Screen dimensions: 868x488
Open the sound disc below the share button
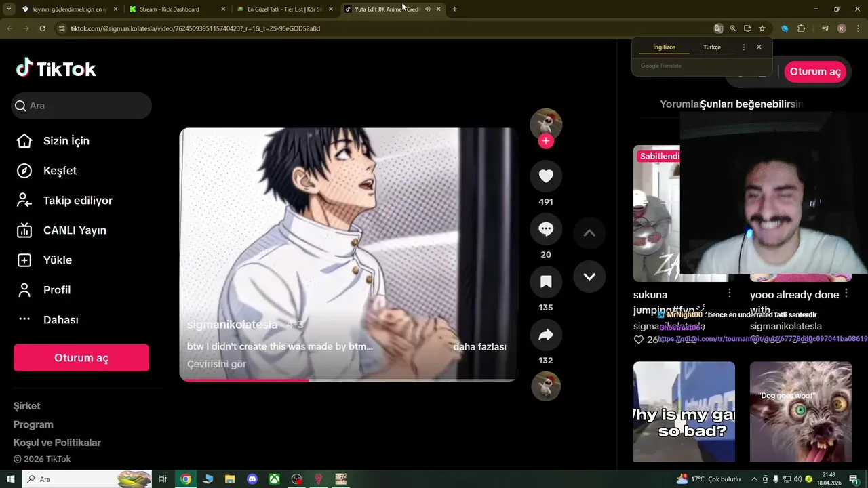click(546, 386)
